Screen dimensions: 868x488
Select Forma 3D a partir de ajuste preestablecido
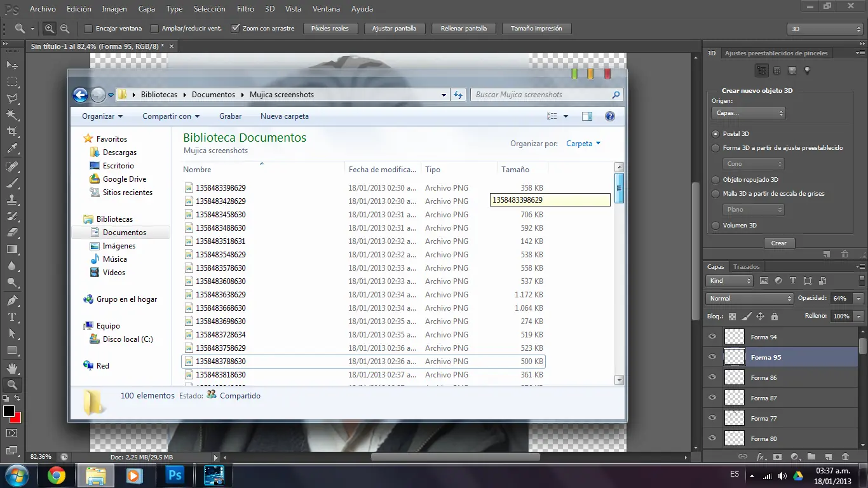point(716,148)
